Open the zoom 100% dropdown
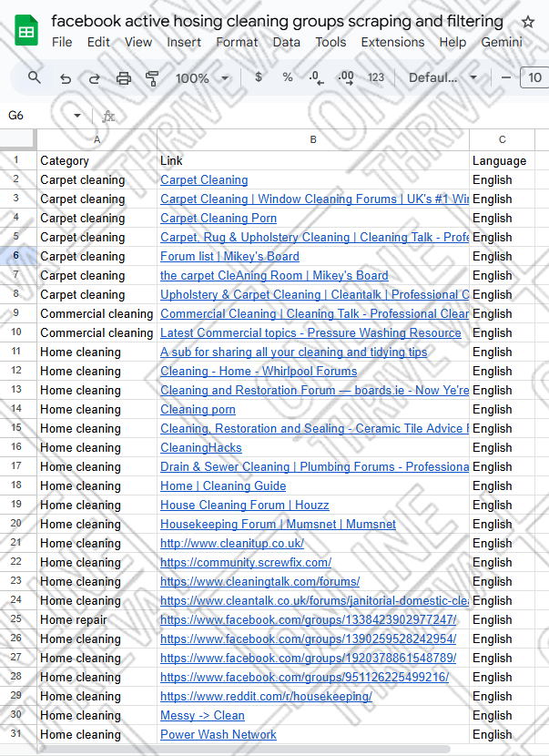Image resolution: width=549 pixels, height=756 pixels. point(202,77)
